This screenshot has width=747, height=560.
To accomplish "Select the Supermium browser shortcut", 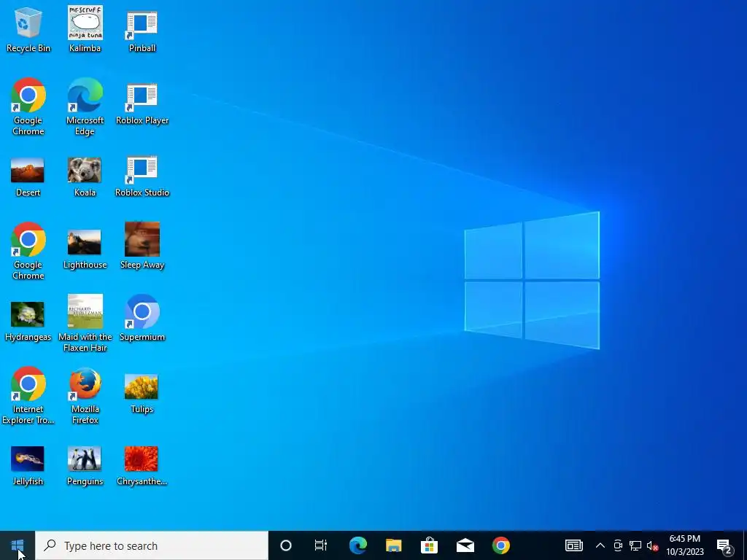I will (x=142, y=318).
